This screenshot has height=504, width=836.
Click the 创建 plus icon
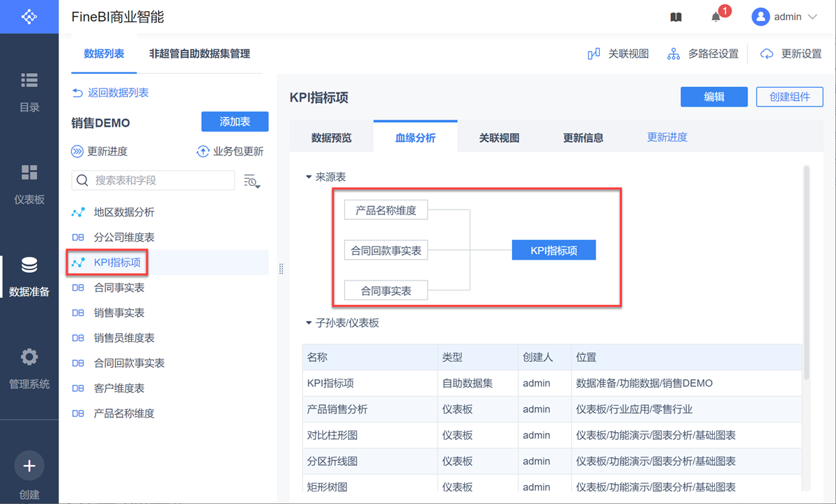(x=29, y=466)
